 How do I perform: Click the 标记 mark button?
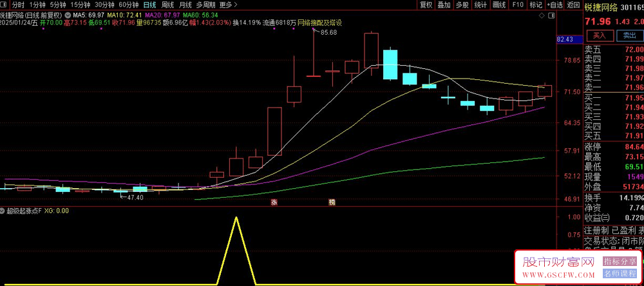tap(536, 5)
